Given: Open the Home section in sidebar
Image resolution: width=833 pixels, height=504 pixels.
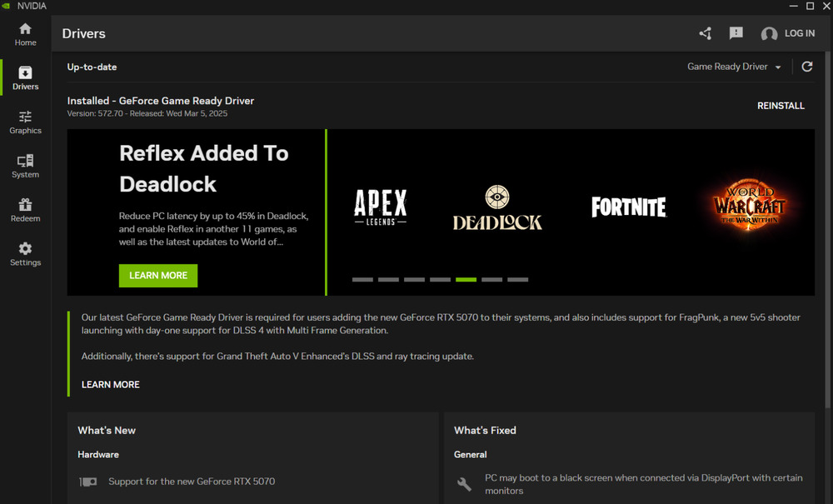Looking at the screenshot, I should click(25, 34).
